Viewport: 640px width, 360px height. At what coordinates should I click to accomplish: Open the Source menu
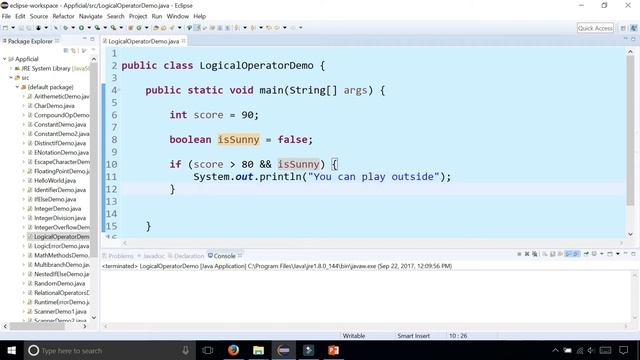coord(39,16)
